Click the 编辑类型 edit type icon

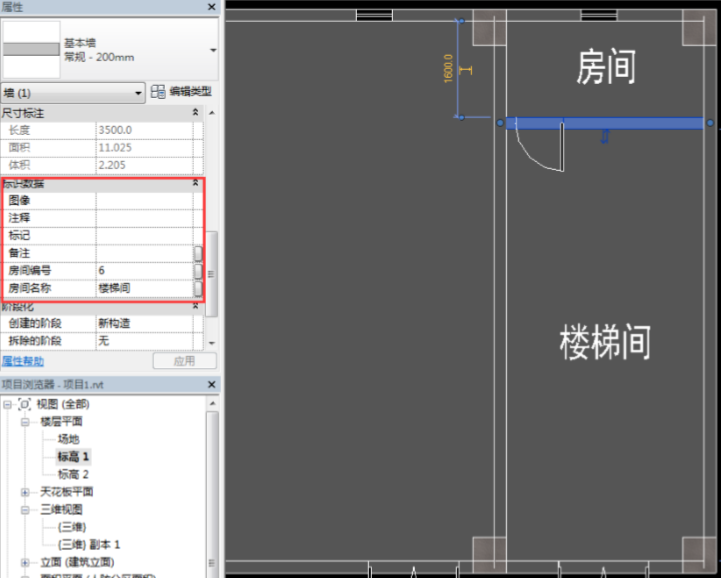[x=158, y=92]
